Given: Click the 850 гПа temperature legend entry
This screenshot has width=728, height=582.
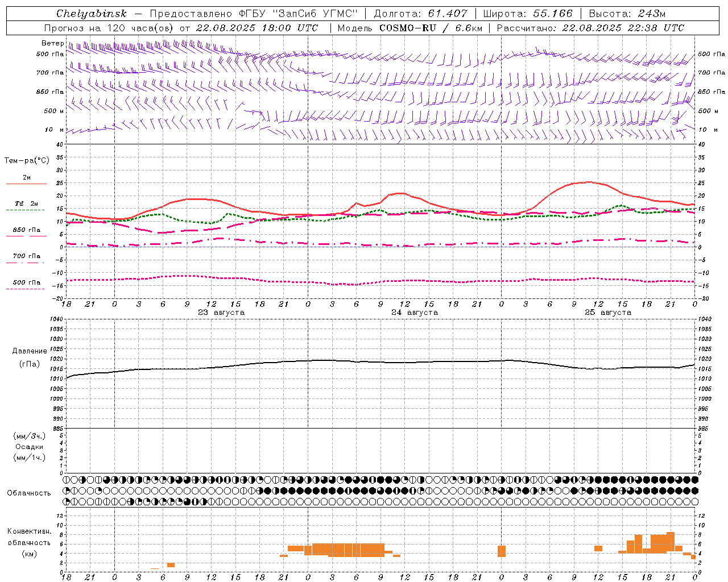Looking at the screenshot, I should pos(26,230).
